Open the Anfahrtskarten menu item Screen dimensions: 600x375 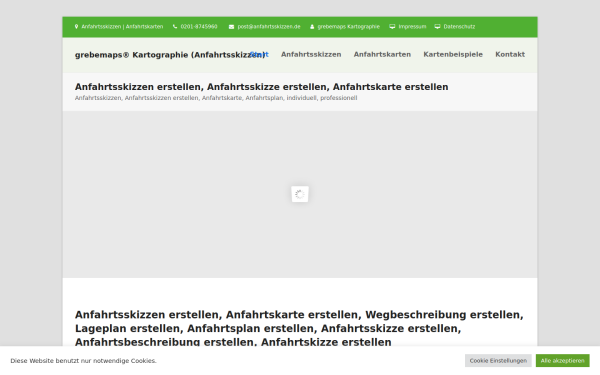click(x=382, y=54)
